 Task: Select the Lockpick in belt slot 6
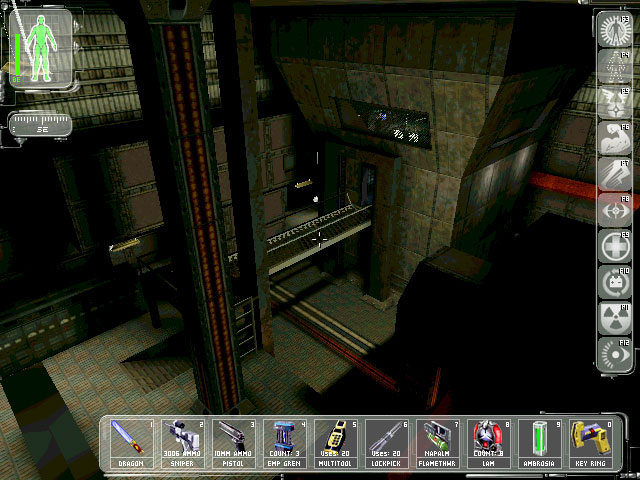click(386, 444)
